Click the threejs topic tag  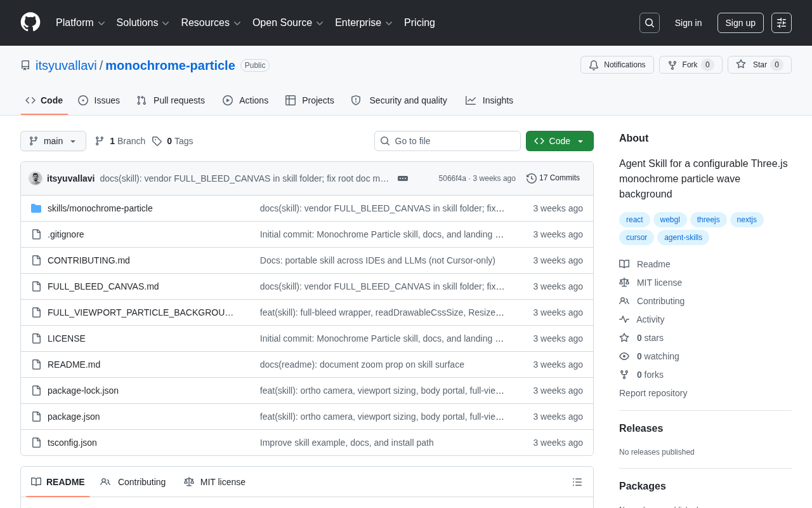pos(709,220)
